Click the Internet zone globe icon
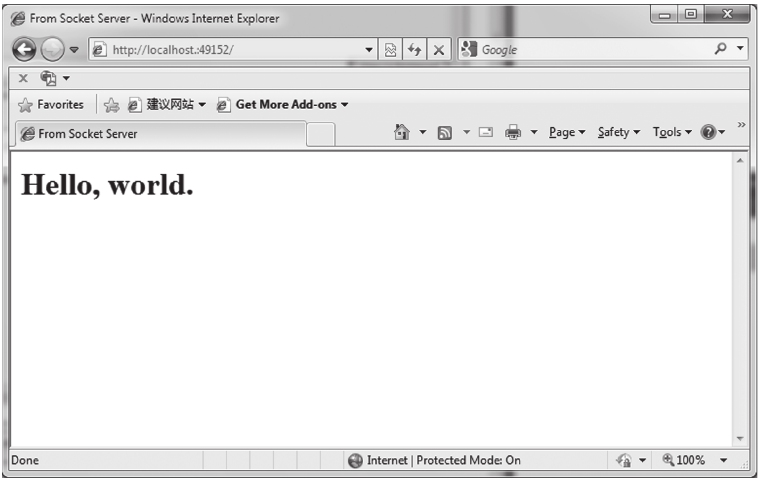This screenshot has height=481, width=761. 355,461
